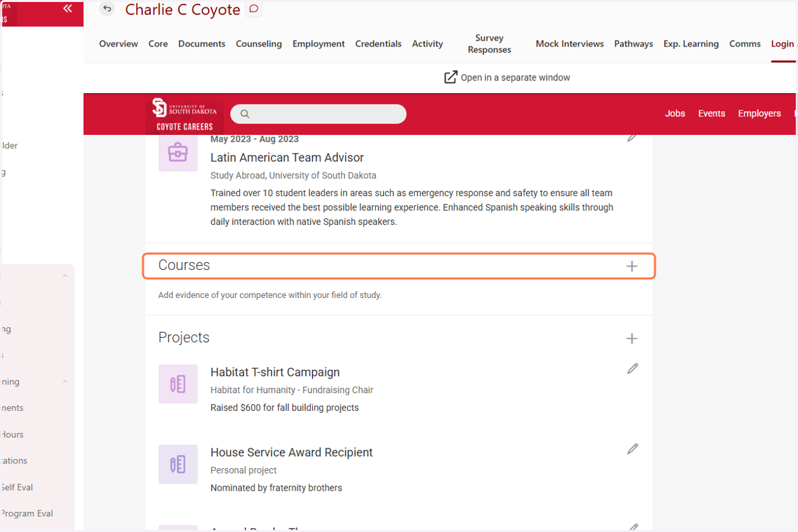Open Employers in the red navigation bar
The image size is (798, 532).
coord(759,114)
